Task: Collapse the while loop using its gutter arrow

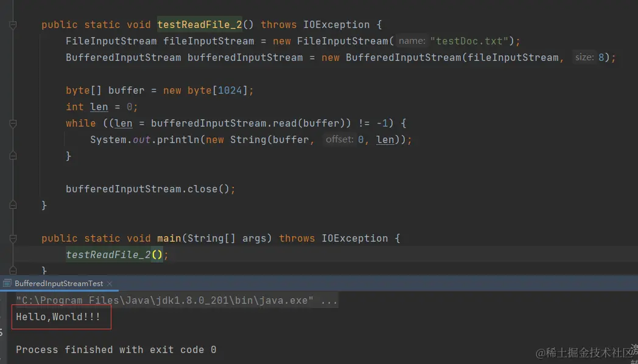Action: point(12,123)
